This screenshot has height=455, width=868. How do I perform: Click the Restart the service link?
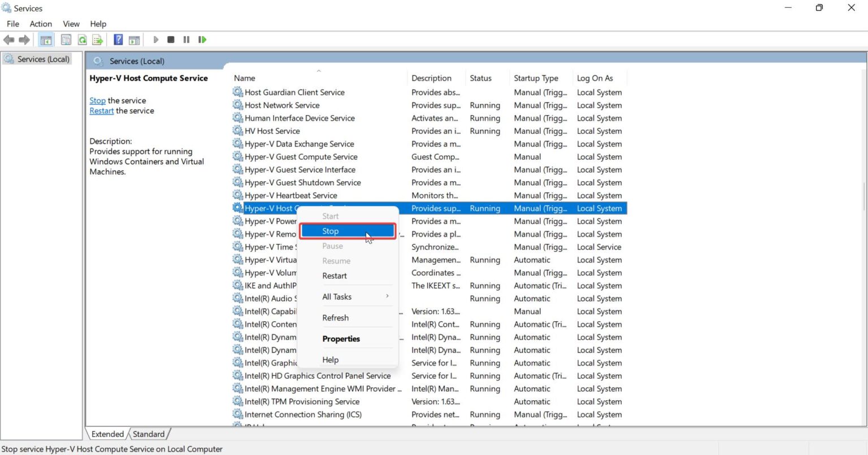point(101,111)
